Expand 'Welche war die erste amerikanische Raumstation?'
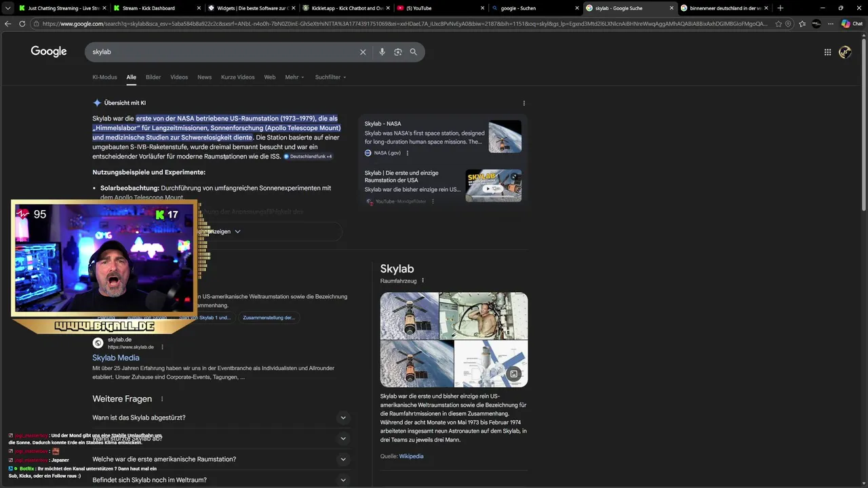Viewport: 868px width, 488px height. click(221, 459)
